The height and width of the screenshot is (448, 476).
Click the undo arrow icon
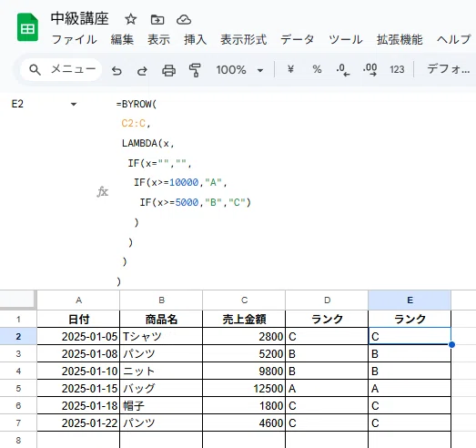[116, 70]
